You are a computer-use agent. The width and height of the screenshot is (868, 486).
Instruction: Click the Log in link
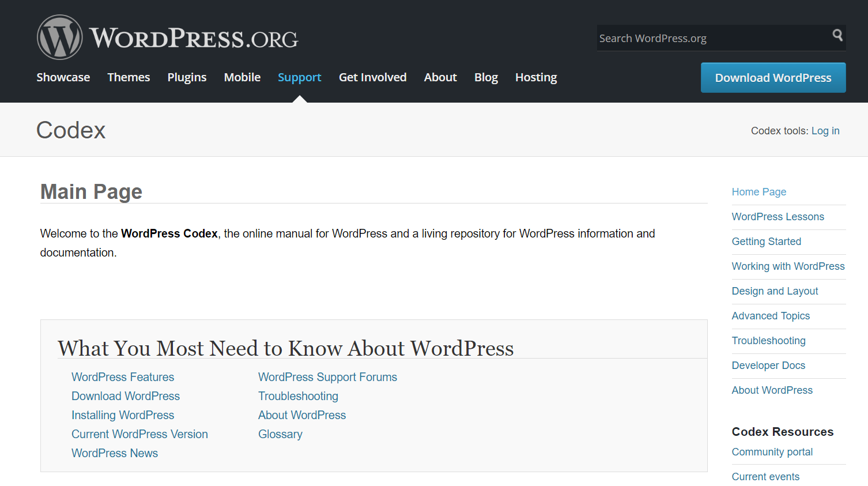(825, 131)
